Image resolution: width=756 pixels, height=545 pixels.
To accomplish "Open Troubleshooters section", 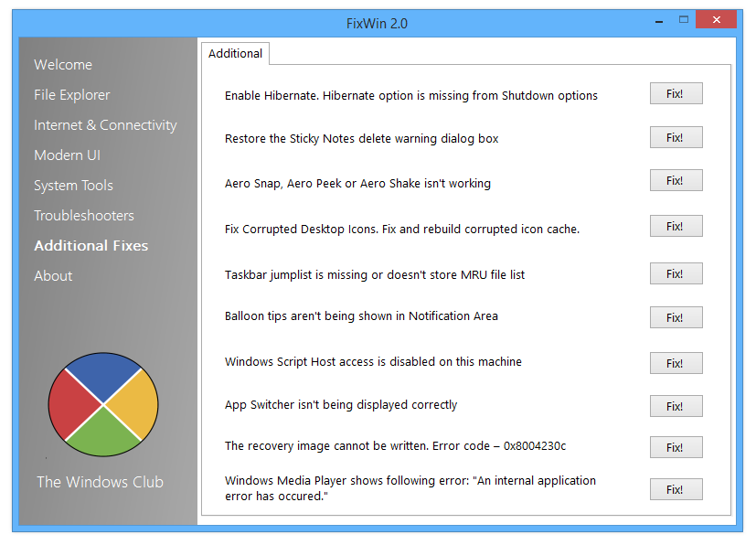I will [84, 216].
